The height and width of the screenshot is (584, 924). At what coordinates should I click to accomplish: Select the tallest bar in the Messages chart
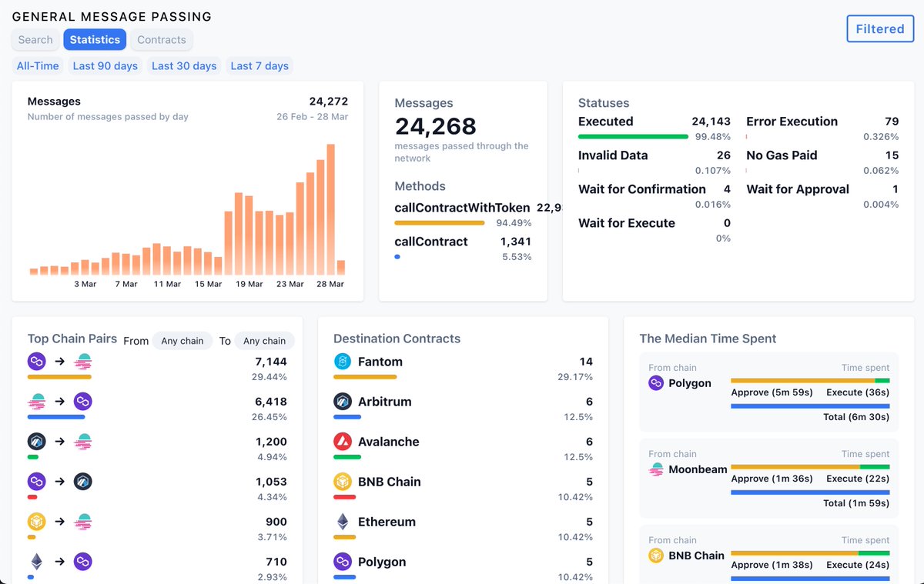pos(331,208)
